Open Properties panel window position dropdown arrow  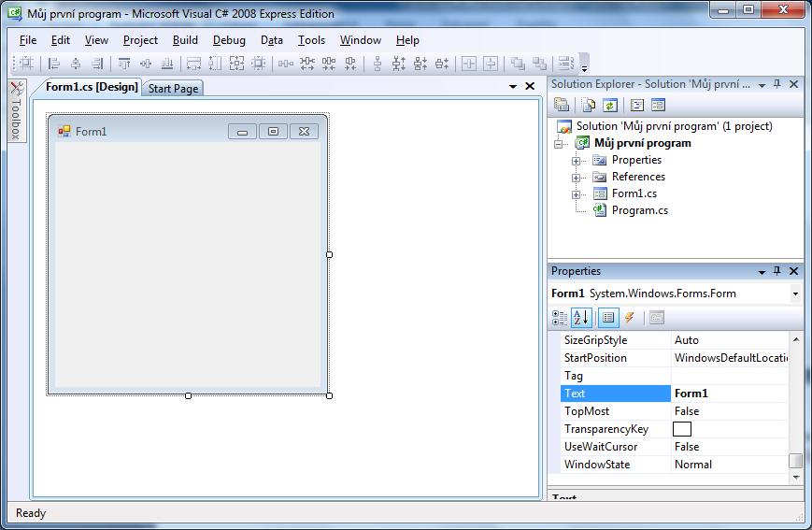(x=762, y=272)
